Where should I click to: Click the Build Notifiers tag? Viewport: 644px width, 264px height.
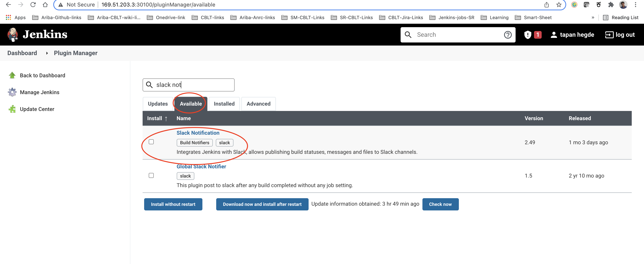(x=195, y=143)
